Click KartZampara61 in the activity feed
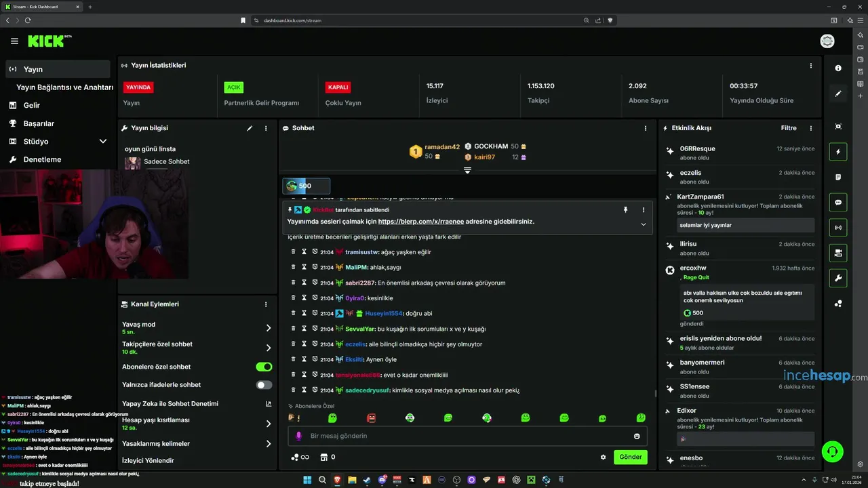Viewport: 868px width, 488px height. (x=701, y=197)
